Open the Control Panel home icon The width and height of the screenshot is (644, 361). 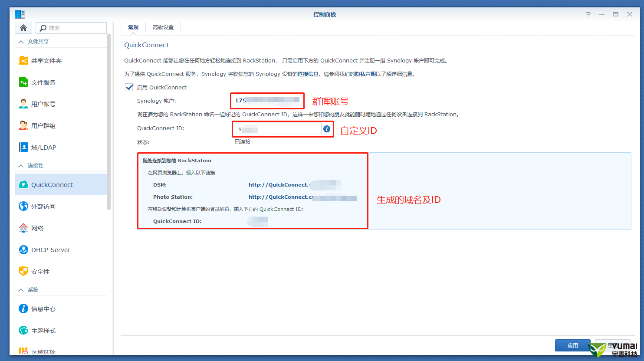pyautogui.click(x=23, y=28)
